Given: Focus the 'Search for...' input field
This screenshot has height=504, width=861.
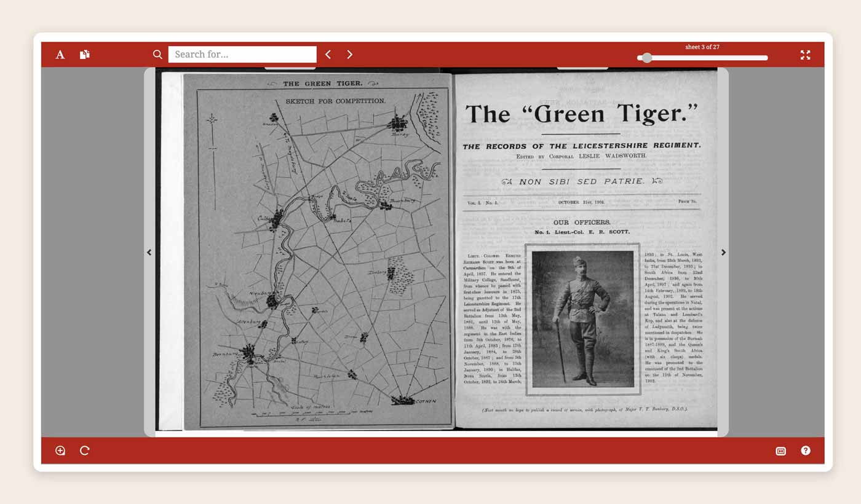Looking at the screenshot, I should coord(242,55).
